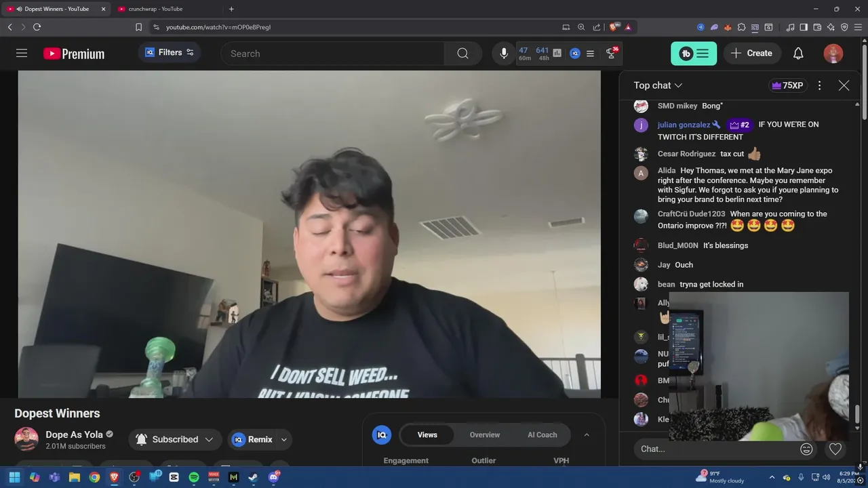
Task: Click the Brave Rewards triangle icon
Action: [628, 27]
